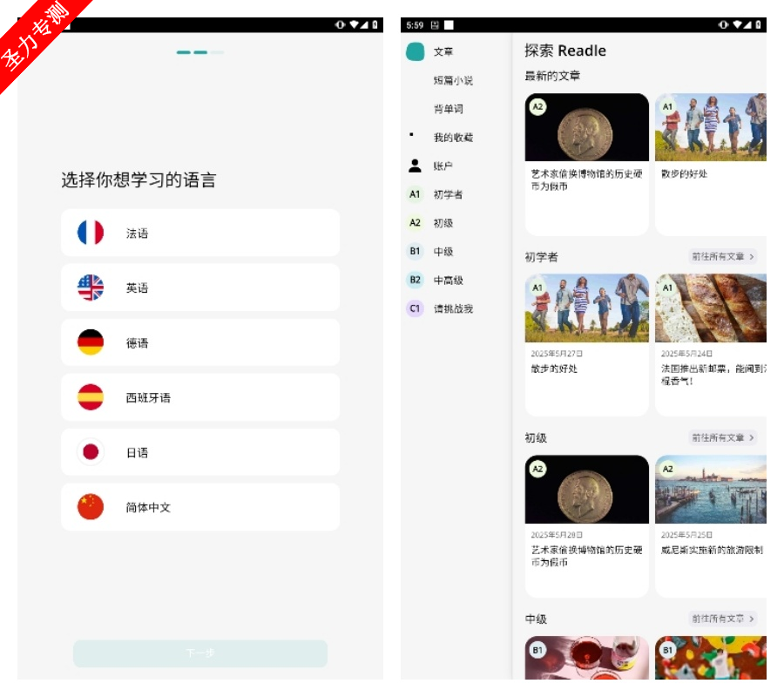This screenshot has width=784, height=697.
Task: Open 文章 via its teal sidebar icon
Action: [415, 51]
